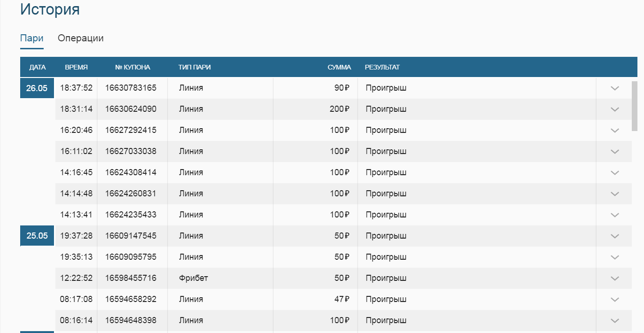Viewport: 644px width, 333px height.
Task: Click the Сумма column header
Action: tap(339, 67)
